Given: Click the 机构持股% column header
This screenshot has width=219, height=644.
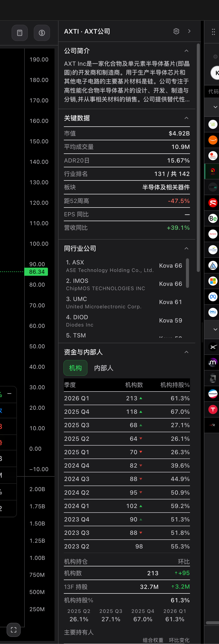Looking at the screenshot, I should click(175, 385).
